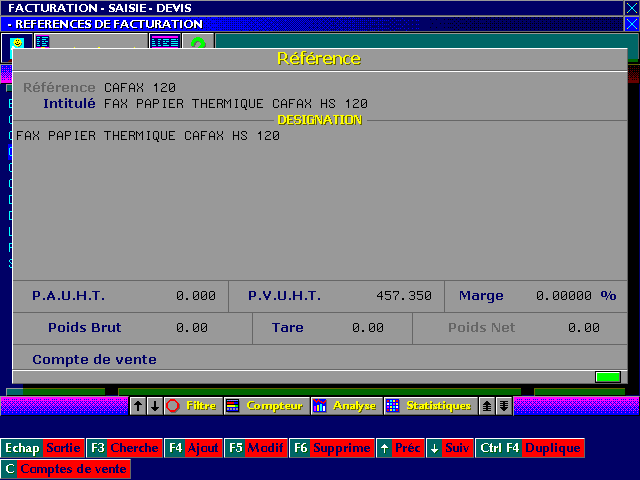
Task: Click the red octagon Filtre icon
Action: pyautogui.click(x=173, y=406)
